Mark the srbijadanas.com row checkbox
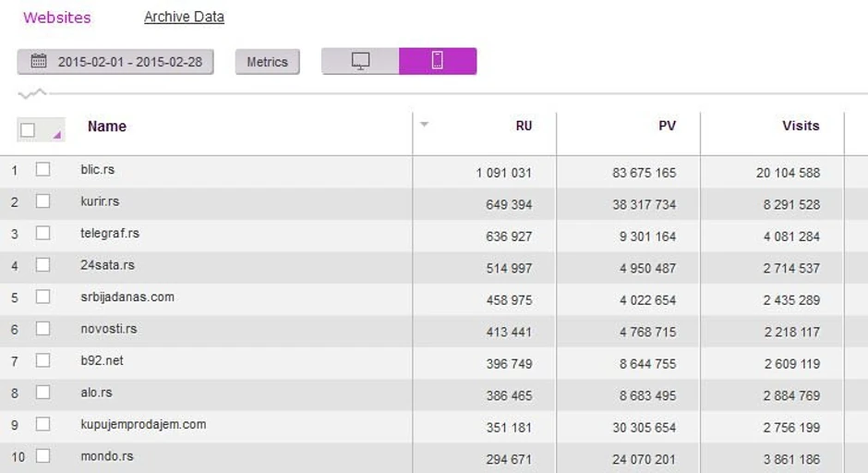The image size is (868, 473). pos(42,297)
